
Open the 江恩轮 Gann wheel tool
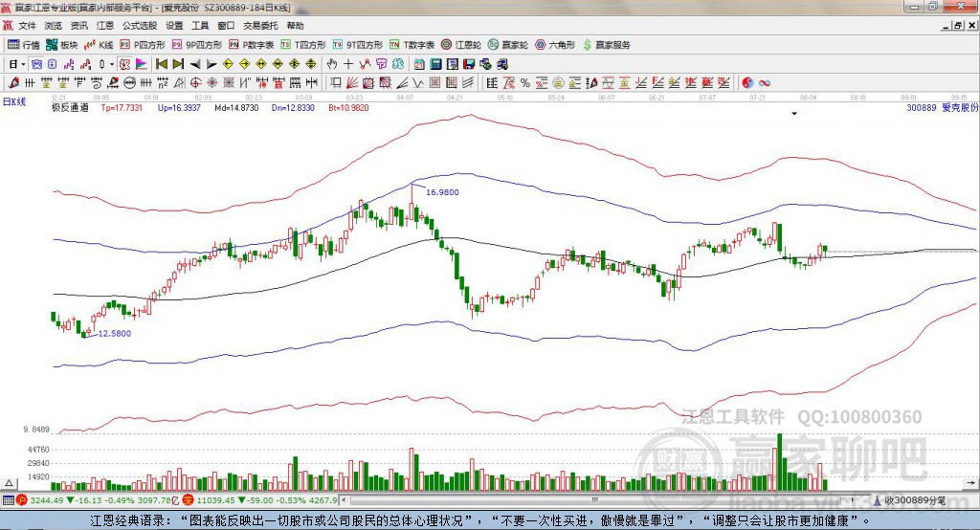click(461, 45)
